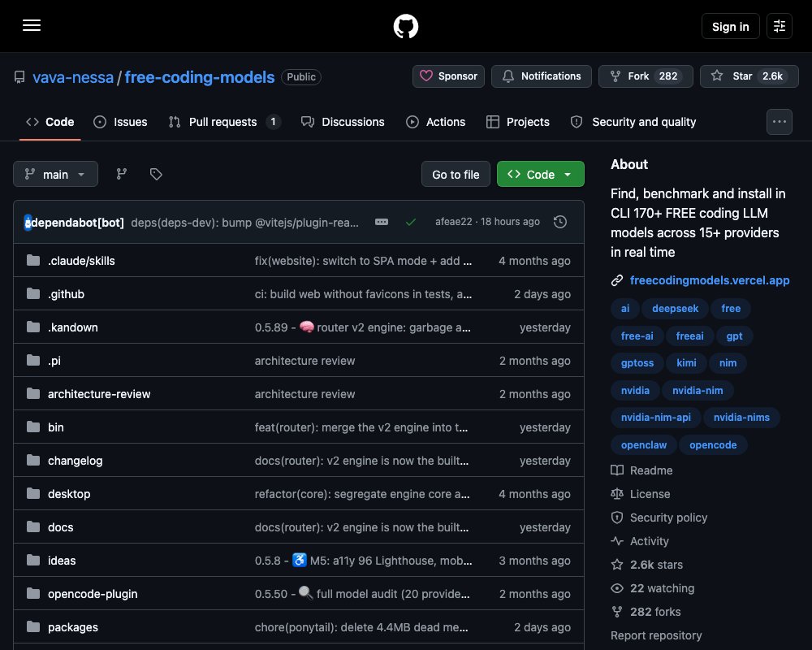Screen dimensions: 812x650
Task: Open the openclaw topic tag
Action: [644, 444]
